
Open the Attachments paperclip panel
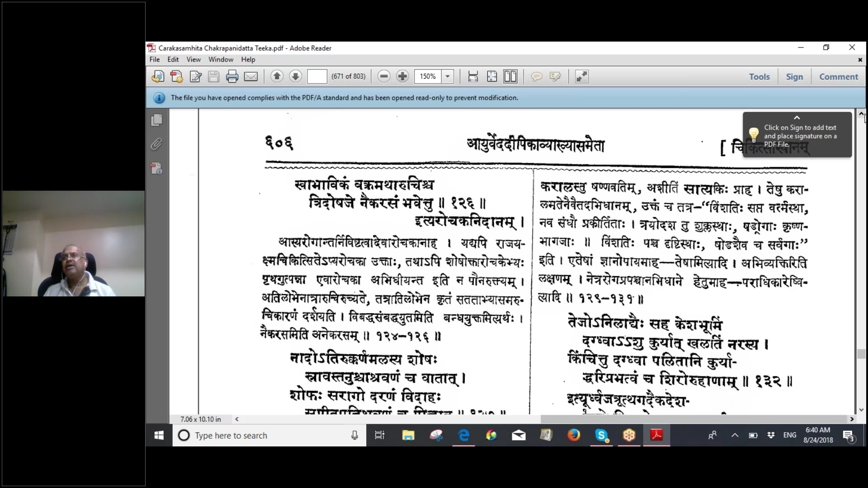coord(156,144)
